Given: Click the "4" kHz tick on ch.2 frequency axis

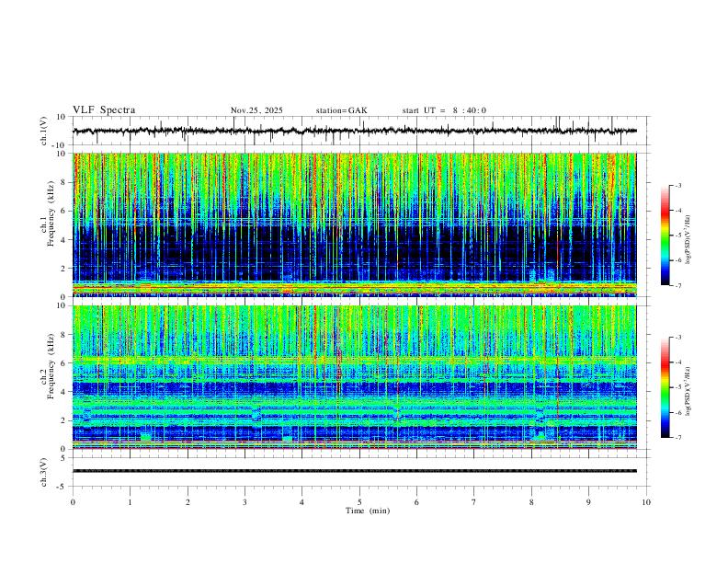Looking at the screenshot, I should tap(64, 392).
